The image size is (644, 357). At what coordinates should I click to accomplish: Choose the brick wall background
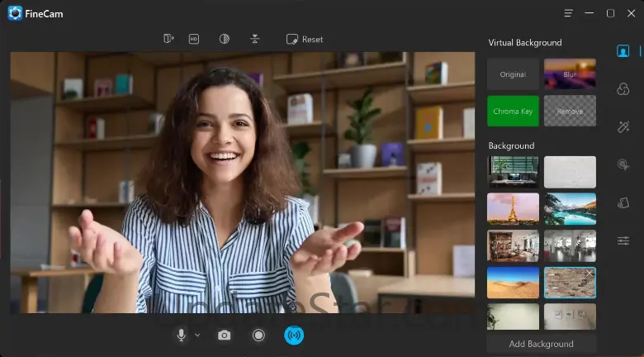pyautogui.click(x=570, y=283)
